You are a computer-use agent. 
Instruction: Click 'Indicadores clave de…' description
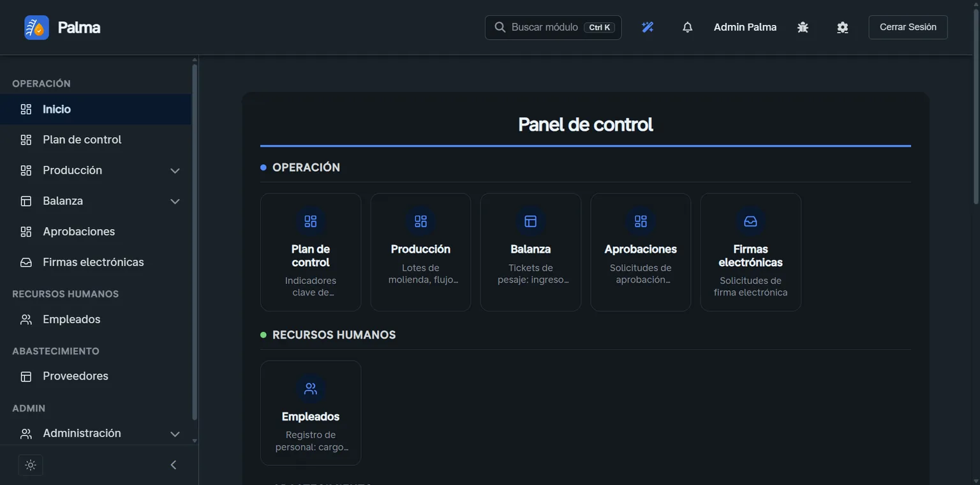(x=311, y=287)
